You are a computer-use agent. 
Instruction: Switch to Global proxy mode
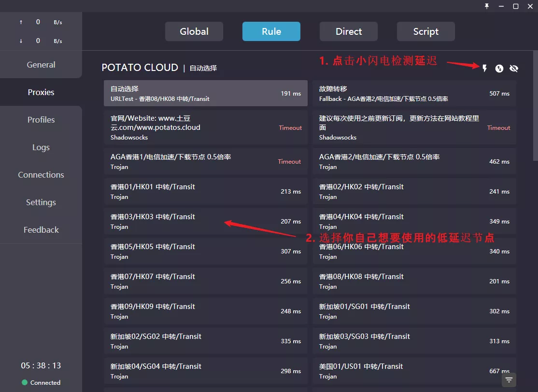click(x=194, y=31)
